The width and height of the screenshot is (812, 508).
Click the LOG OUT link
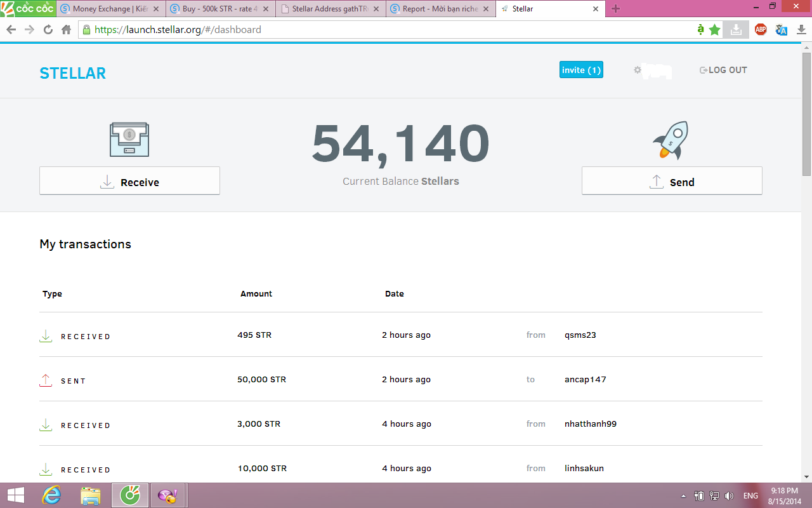tap(723, 70)
